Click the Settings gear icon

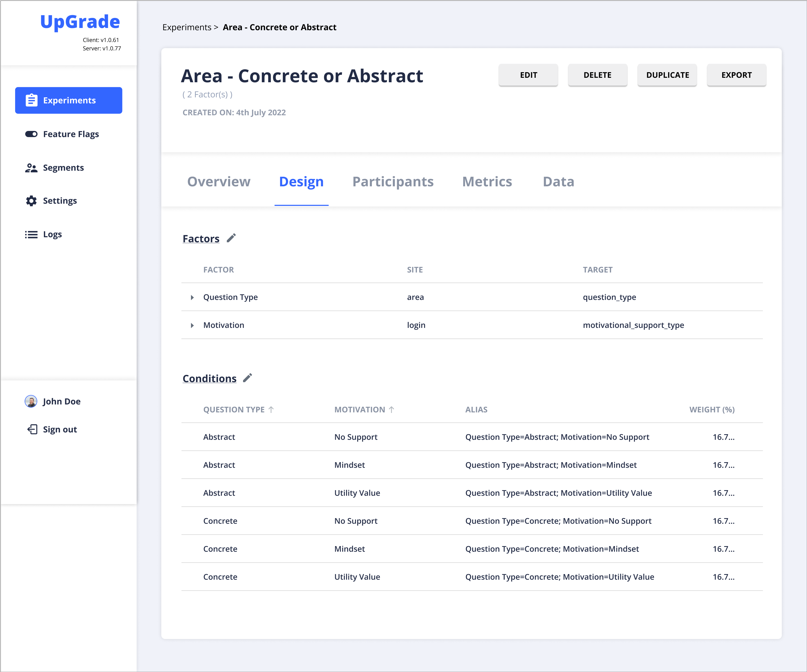(31, 200)
